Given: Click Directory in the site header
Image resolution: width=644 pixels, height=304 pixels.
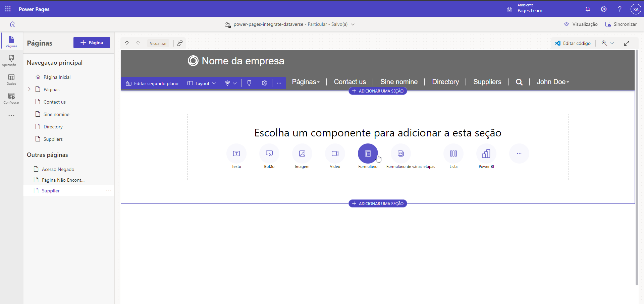Looking at the screenshot, I should [445, 82].
